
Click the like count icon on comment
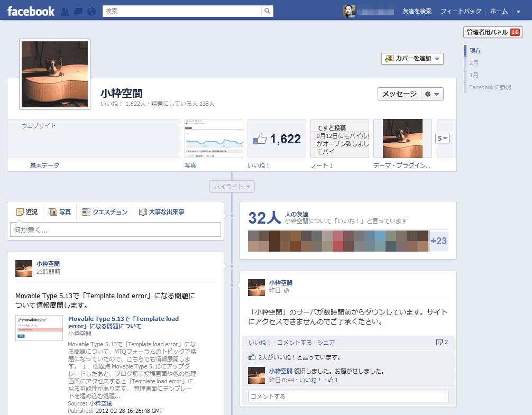click(x=333, y=380)
